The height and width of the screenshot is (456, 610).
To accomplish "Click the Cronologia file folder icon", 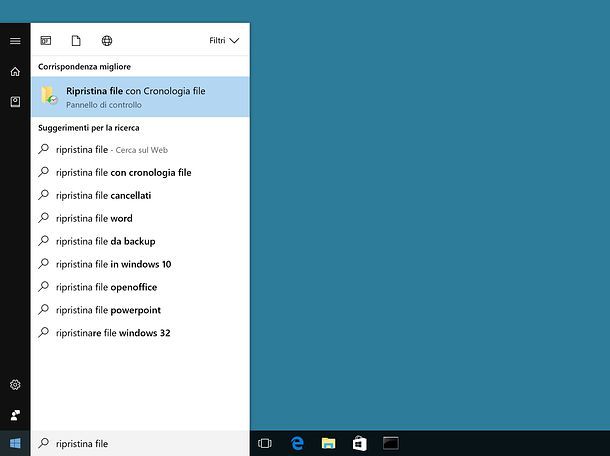I will coord(49,95).
